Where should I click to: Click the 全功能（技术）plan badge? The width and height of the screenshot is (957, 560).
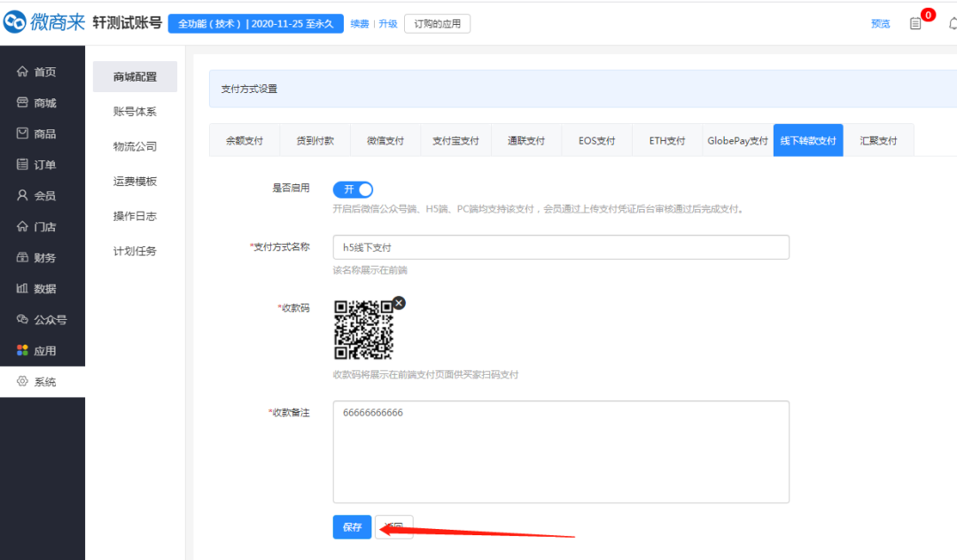(256, 24)
